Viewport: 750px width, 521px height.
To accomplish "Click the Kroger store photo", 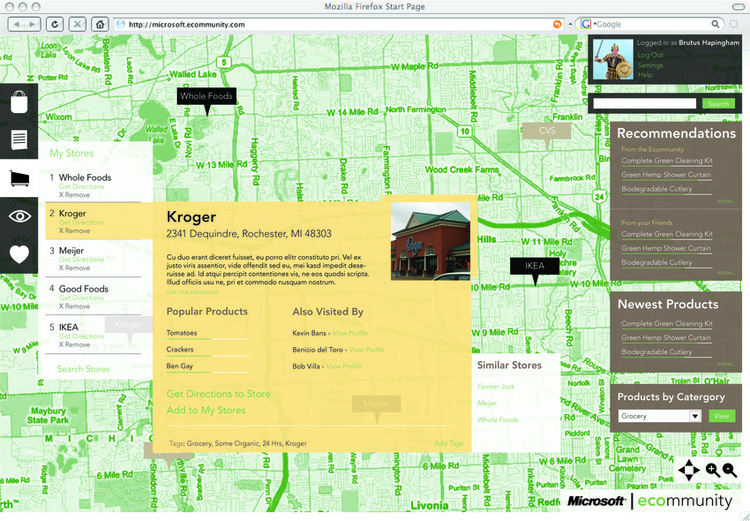I will click(x=430, y=241).
